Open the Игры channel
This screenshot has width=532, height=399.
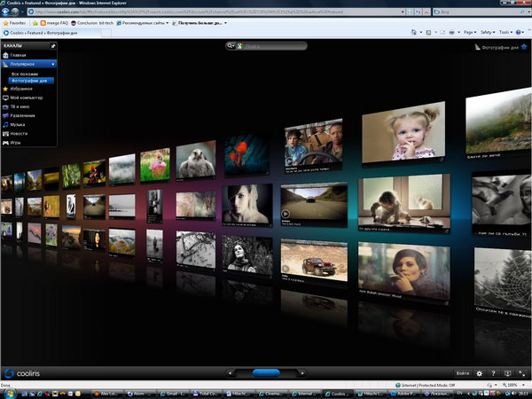pos(16,142)
